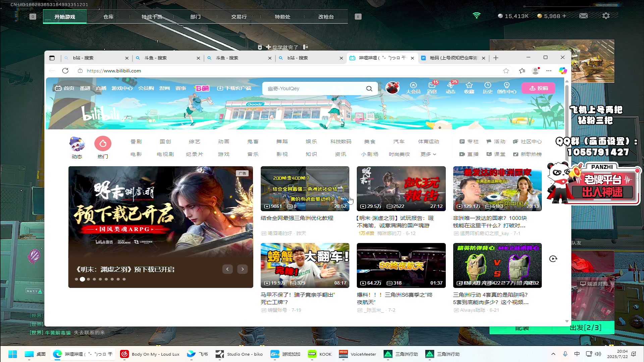Open browser favorites list icon
The width and height of the screenshot is (644, 362).
coord(522,71)
